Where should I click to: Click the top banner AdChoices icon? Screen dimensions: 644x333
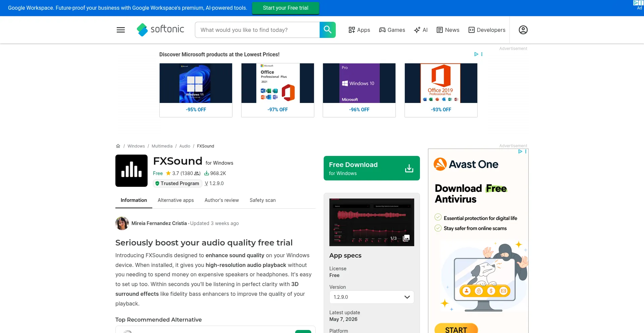(x=636, y=3)
